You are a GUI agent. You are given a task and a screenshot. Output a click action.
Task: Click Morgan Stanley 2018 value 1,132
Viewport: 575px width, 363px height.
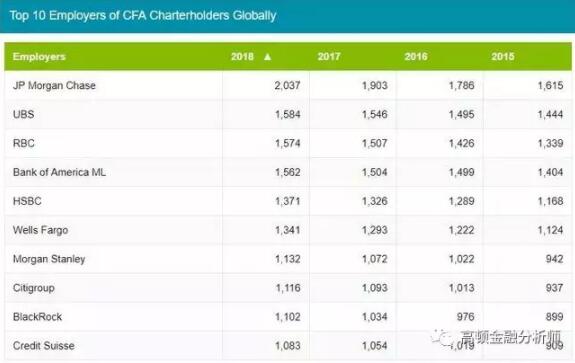coord(288,259)
